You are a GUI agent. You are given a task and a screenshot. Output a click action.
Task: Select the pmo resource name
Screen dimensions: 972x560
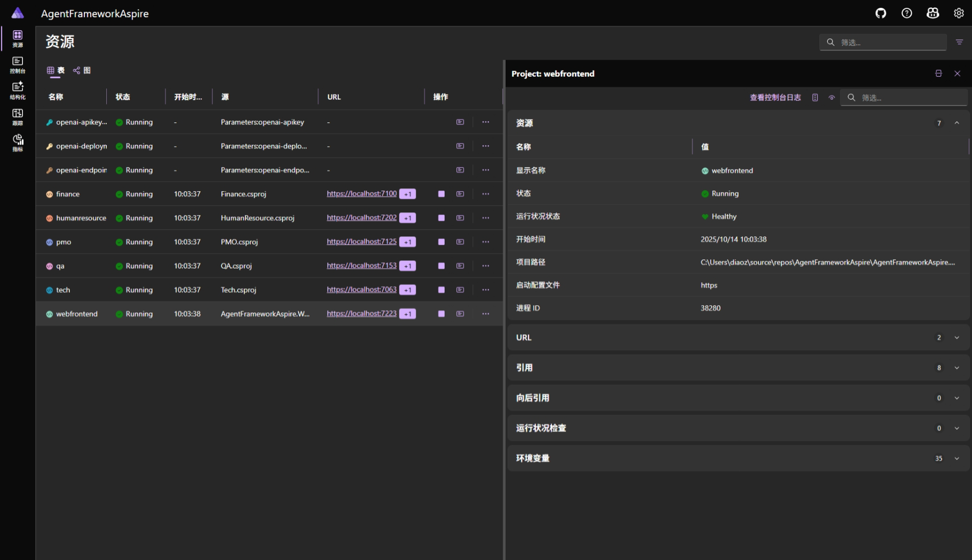click(x=64, y=242)
